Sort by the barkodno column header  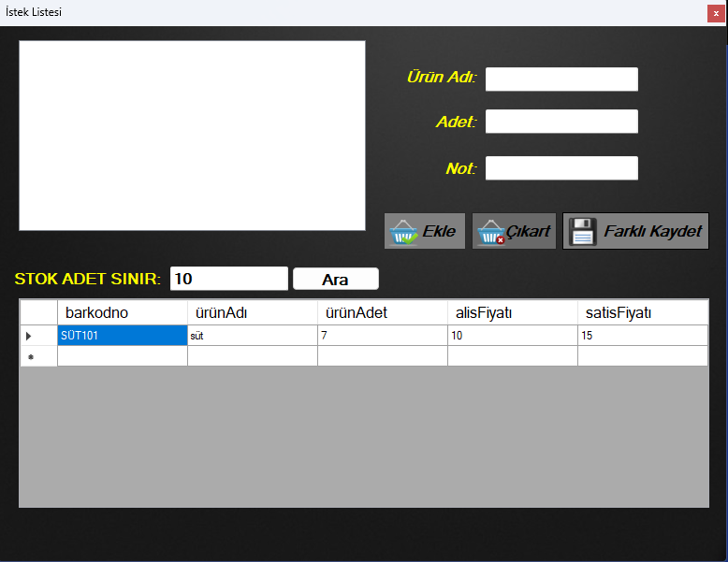pos(123,312)
